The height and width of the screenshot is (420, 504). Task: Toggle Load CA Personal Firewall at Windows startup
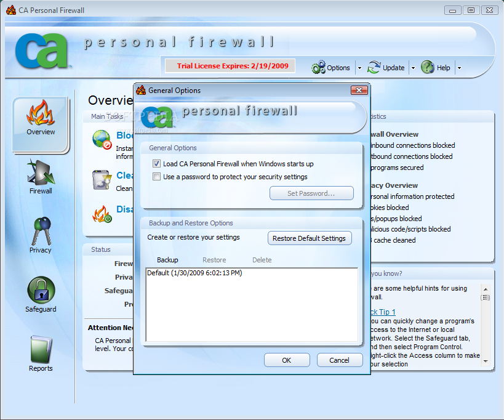point(156,164)
